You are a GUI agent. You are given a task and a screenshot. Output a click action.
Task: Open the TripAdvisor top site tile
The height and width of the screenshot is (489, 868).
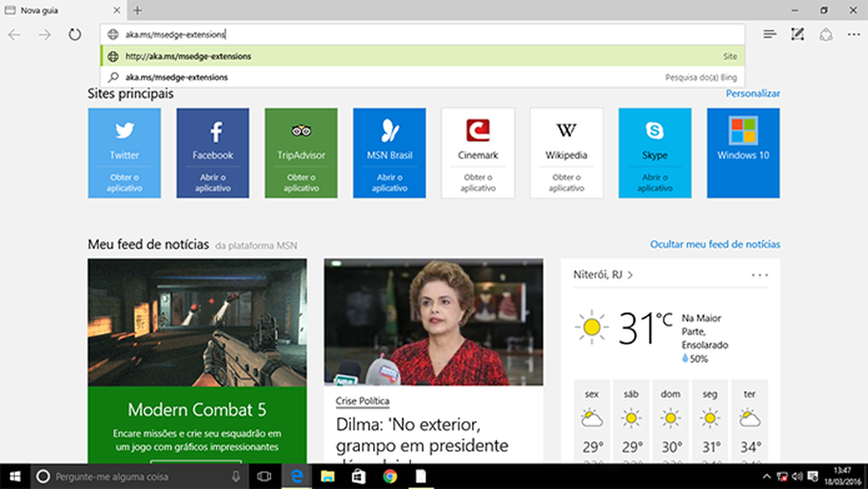tap(301, 153)
